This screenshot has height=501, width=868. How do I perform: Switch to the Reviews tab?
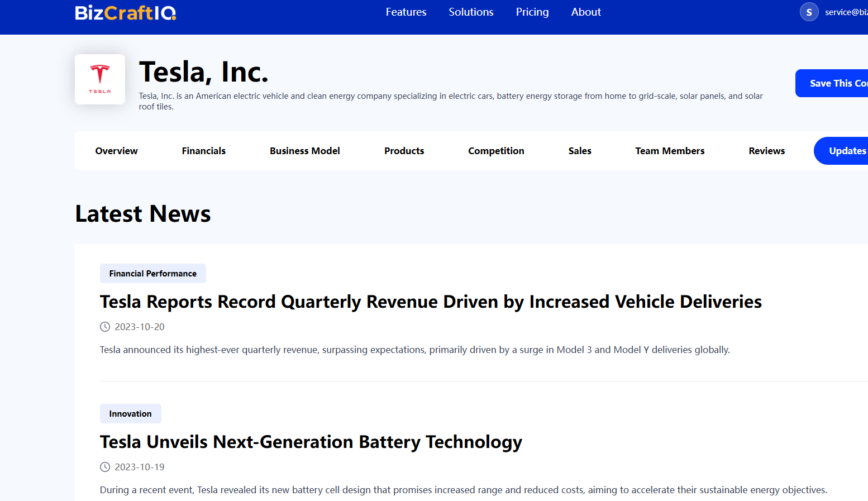[x=767, y=151]
